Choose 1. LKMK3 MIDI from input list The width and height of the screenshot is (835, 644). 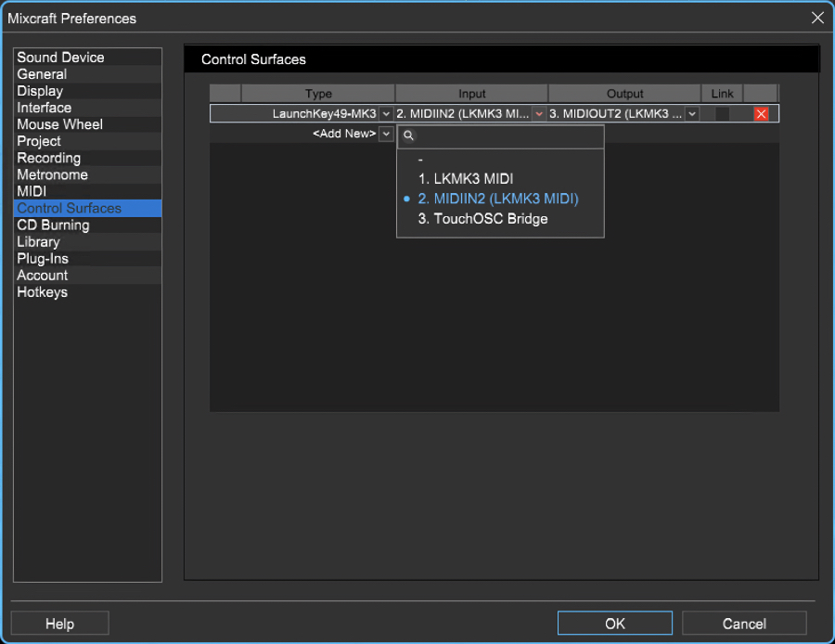point(466,179)
